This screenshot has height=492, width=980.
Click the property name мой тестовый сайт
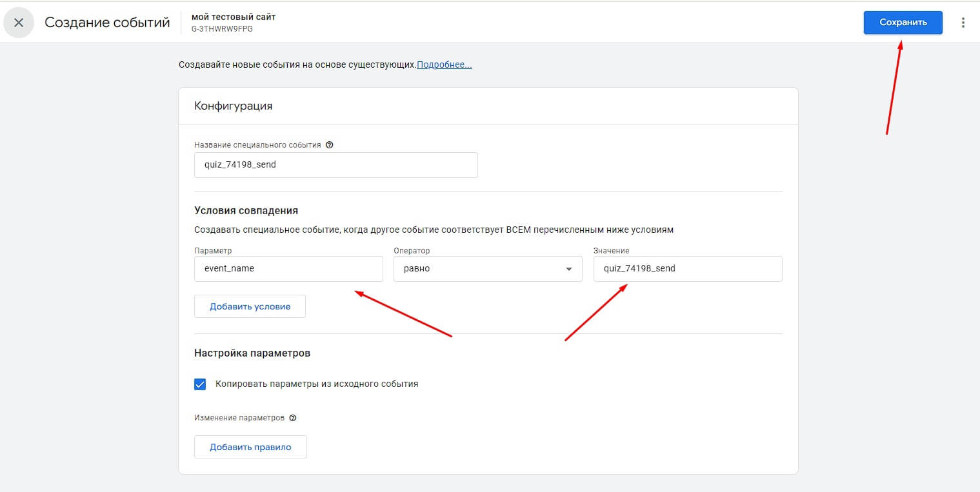coord(234,17)
